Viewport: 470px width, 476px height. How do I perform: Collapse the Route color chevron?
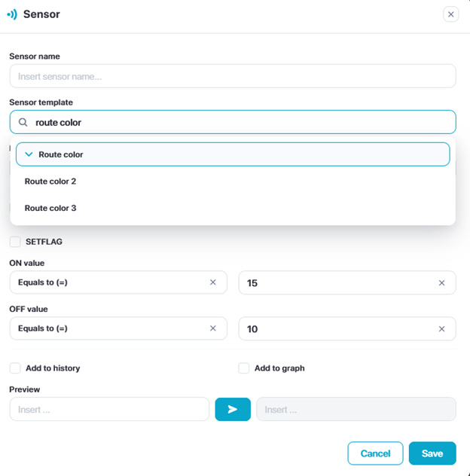point(29,154)
